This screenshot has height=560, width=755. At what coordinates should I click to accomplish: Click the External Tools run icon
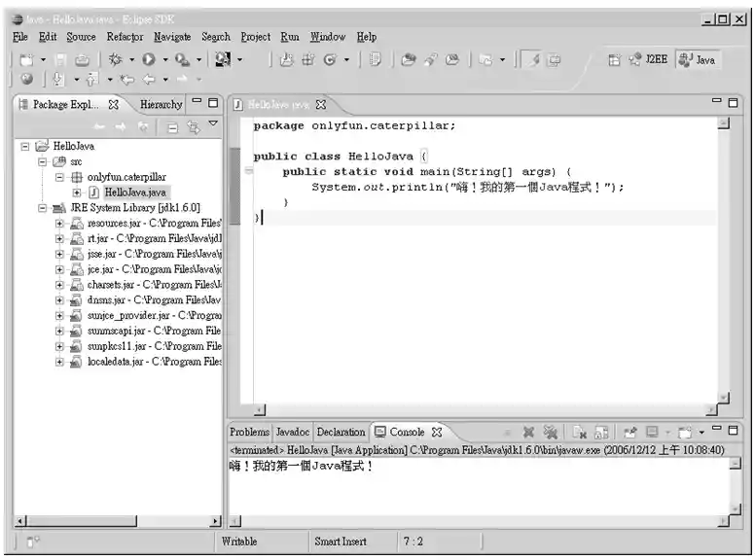pyautogui.click(x=182, y=59)
